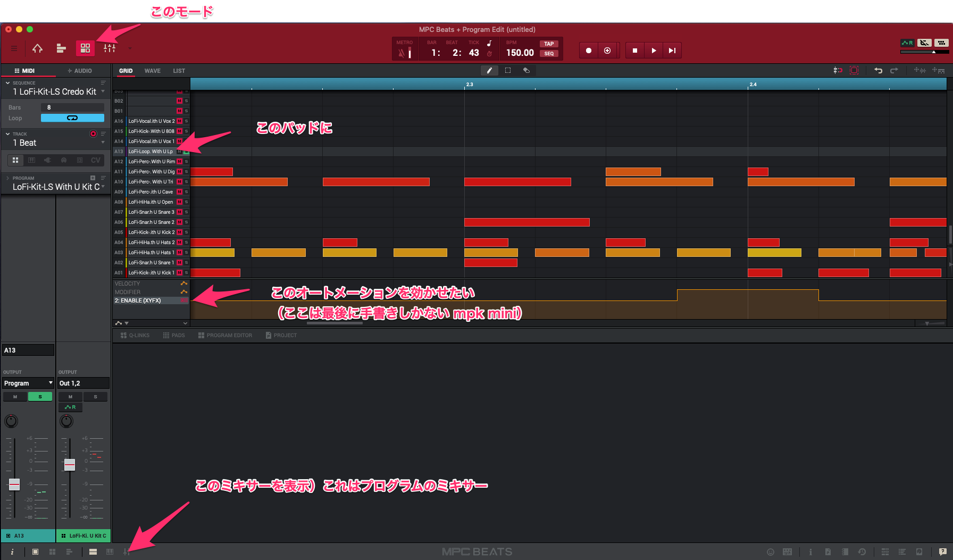Open the PROJECT panel tab
The height and width of the screenshot is (560, 953).
coord(281,335)
